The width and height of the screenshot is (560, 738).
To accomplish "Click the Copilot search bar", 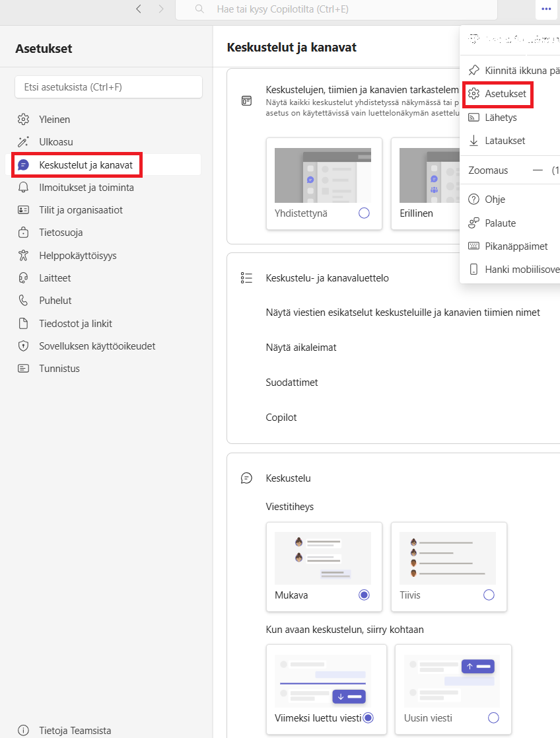I will (x=336, y=9).
